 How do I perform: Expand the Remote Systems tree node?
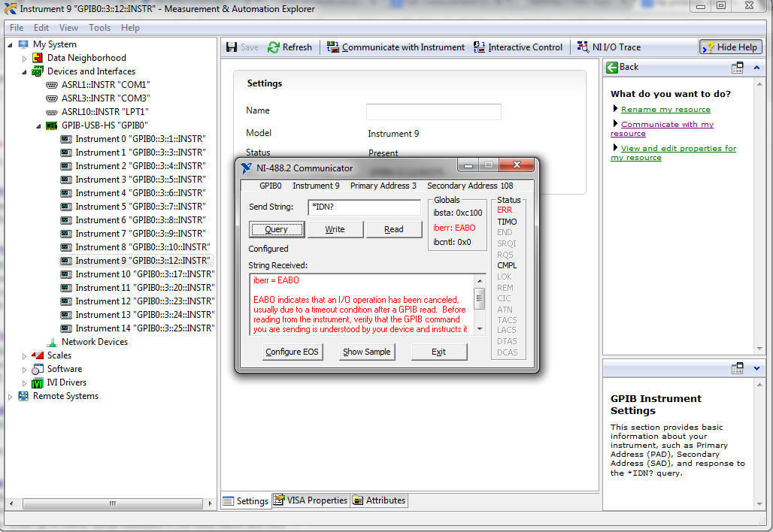pyautogui.click(x=10, y=397)
